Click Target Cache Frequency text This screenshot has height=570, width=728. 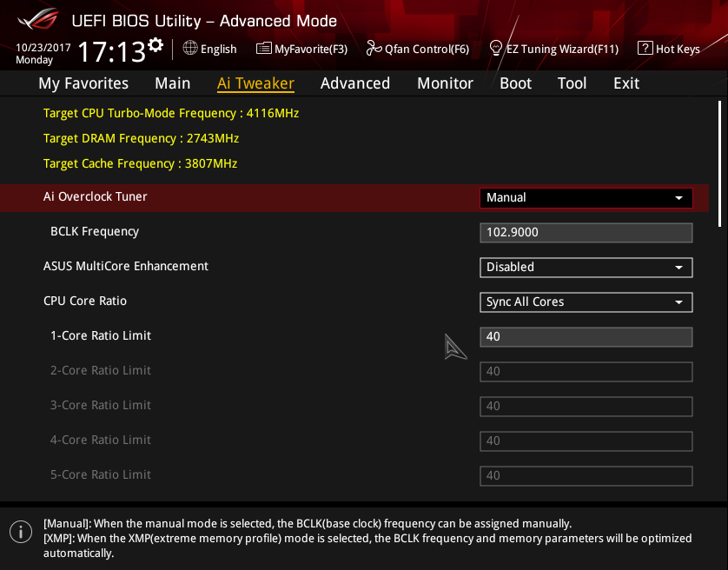click(140, 163)
